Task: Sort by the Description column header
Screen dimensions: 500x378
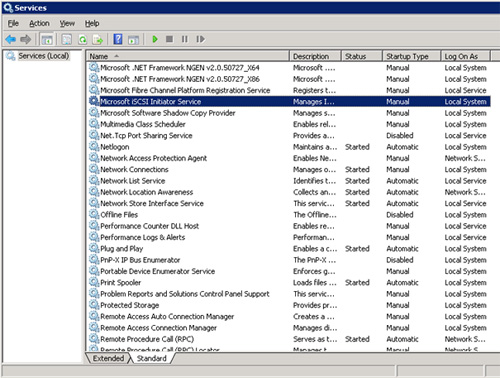Action: point(315,56)
